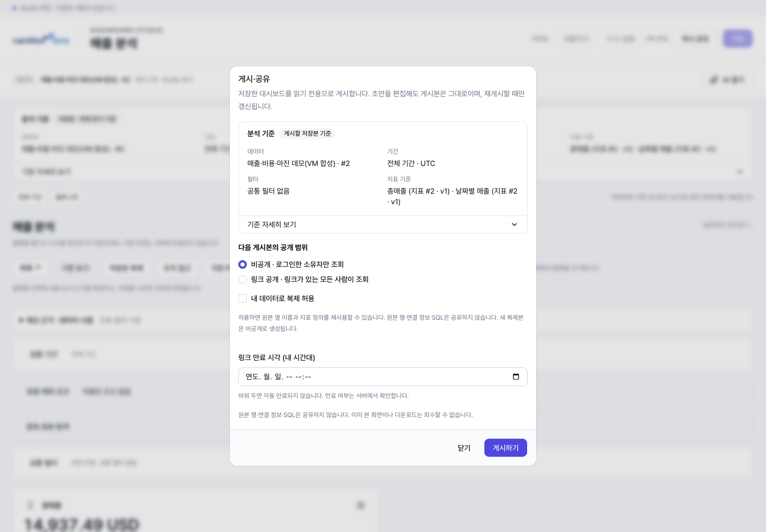Enable the 내 데이터로 복제 허용 checkbox
The height and width of the screenshot is (532, 766).
(x=243, y=298)
